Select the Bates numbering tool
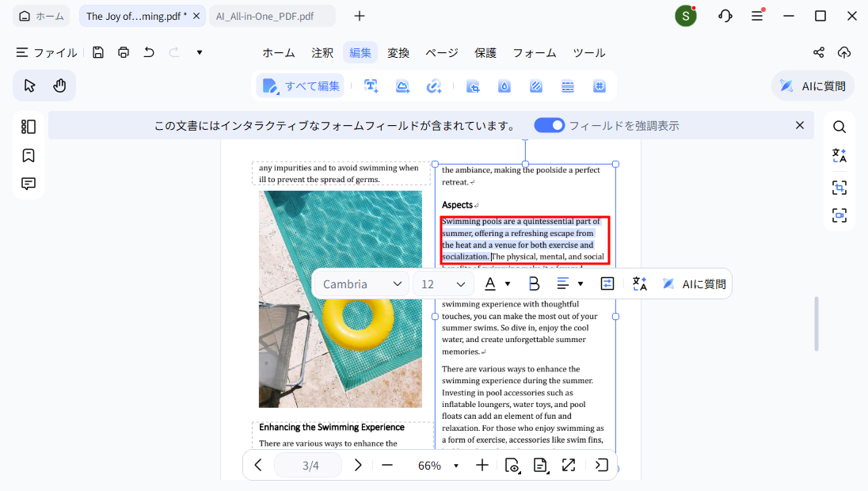This screenshot has height=491, width=868. pos(600,86)
